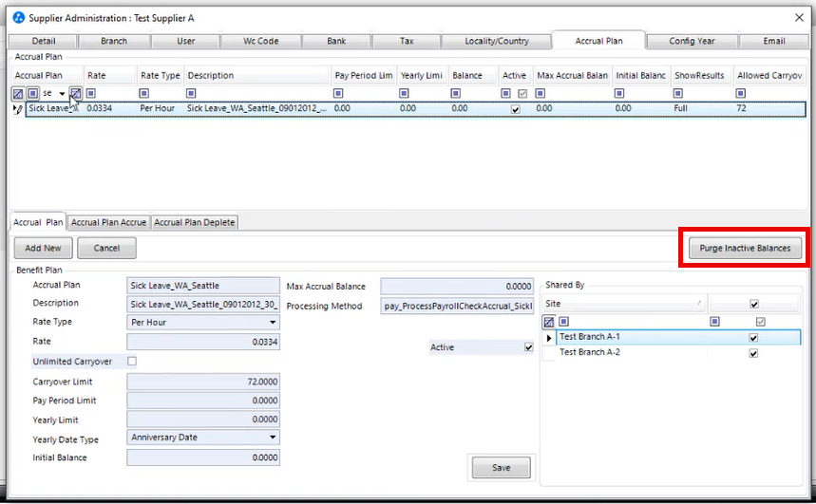Viewport: 816px width, 504px height.
Task: Open the Site column filter operator icon
Action: 563,322
